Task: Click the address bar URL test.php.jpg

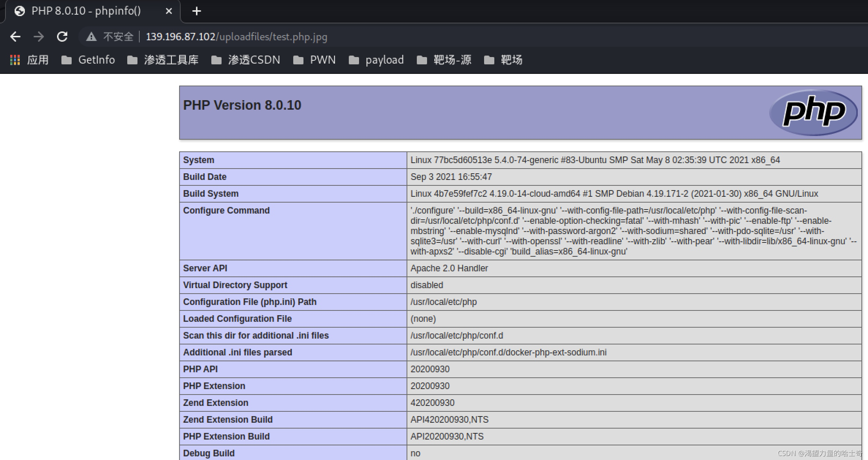Action: [237, 37]
